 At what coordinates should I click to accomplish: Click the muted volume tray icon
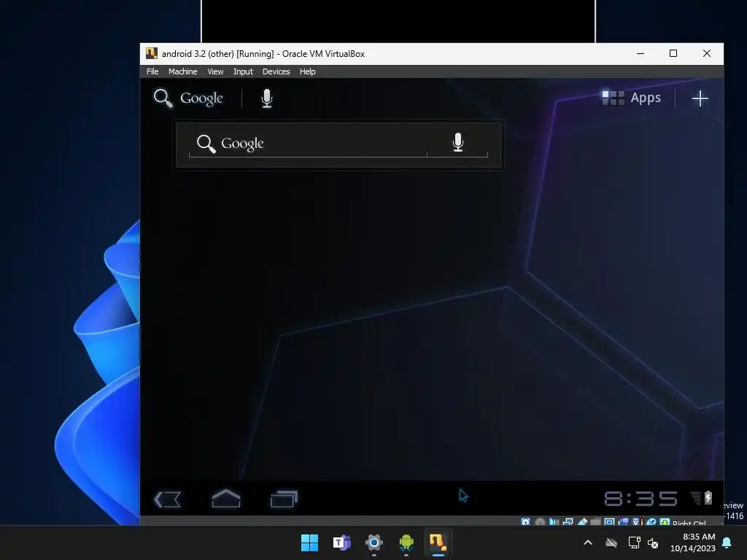click(653, 542)
